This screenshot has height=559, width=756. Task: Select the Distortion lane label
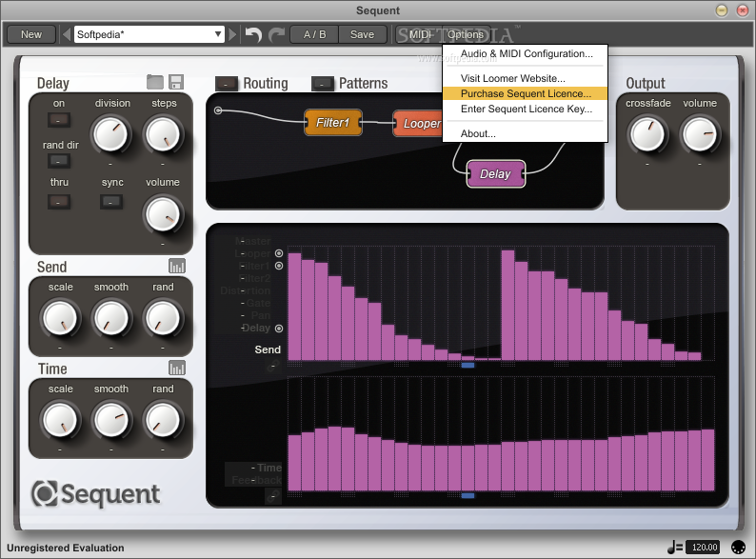[x=246, y=290]
